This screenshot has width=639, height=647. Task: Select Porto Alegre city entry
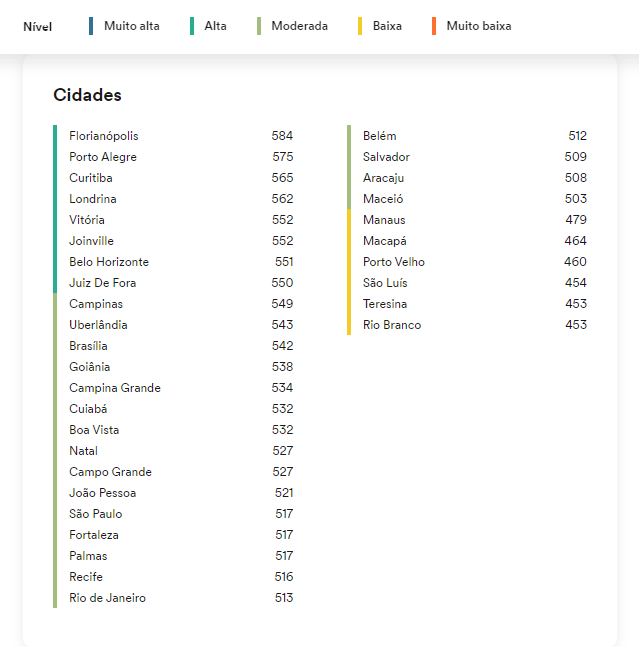[x=103, y=157]
